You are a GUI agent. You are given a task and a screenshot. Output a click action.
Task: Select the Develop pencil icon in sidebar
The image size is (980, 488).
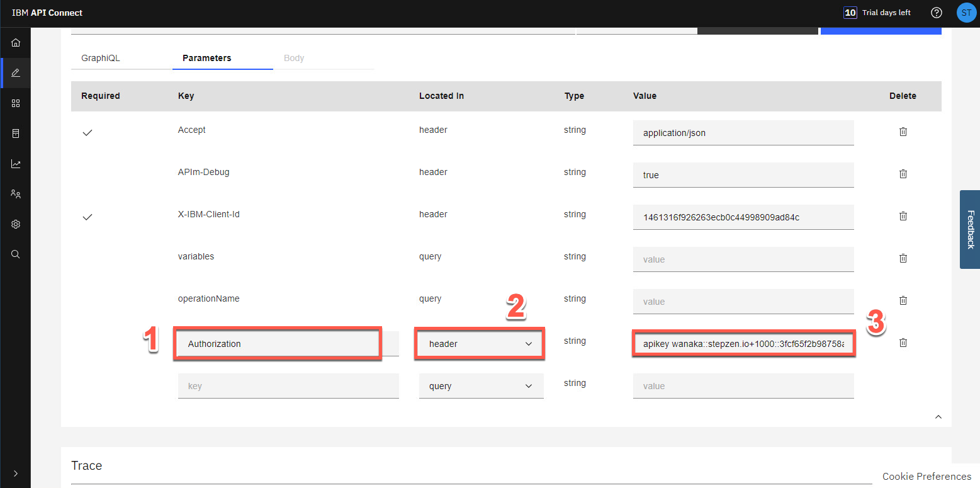pos(16,73)
